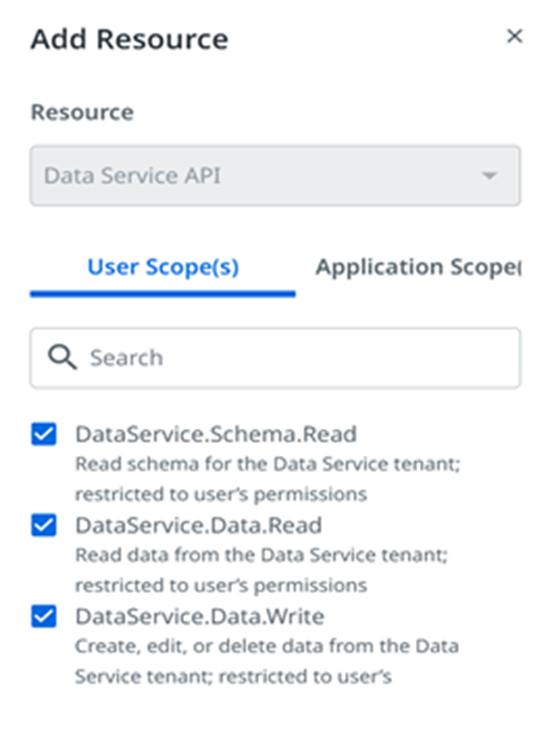Uncheck the DataService.Data.Write checkbox
Image resolution: width=552 pixels, height=738 pixels.
pyautogui.click(x=44, y=616)
